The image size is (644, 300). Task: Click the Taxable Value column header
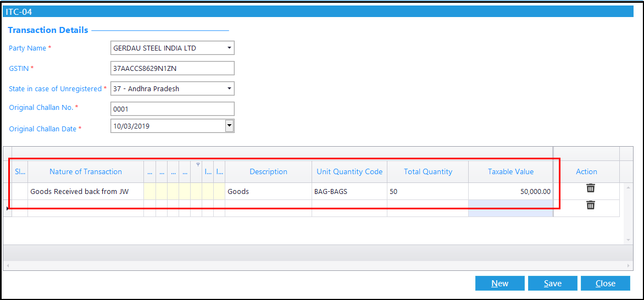click(x=510, y=172)
